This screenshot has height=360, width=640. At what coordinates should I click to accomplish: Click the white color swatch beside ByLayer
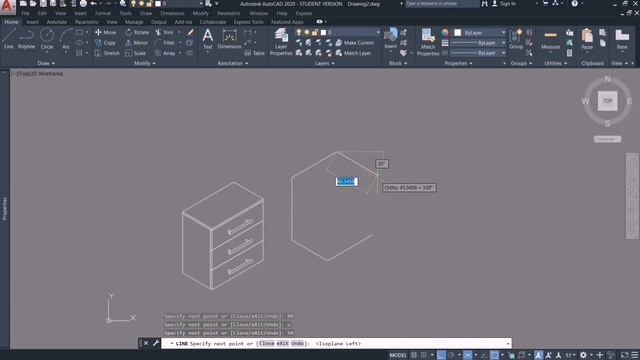coord(458,32)
